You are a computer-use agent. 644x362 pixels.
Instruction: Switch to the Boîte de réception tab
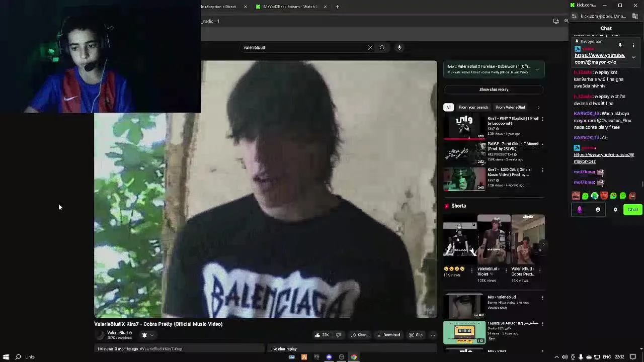[218, 7]
